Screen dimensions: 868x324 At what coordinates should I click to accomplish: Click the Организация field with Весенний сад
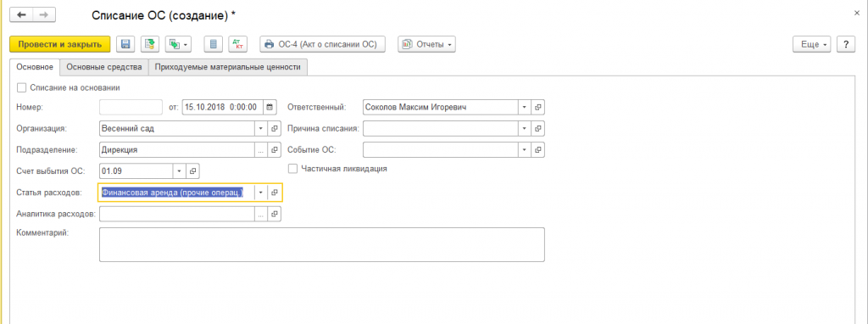pyautogui.click(x=177, y=128)
